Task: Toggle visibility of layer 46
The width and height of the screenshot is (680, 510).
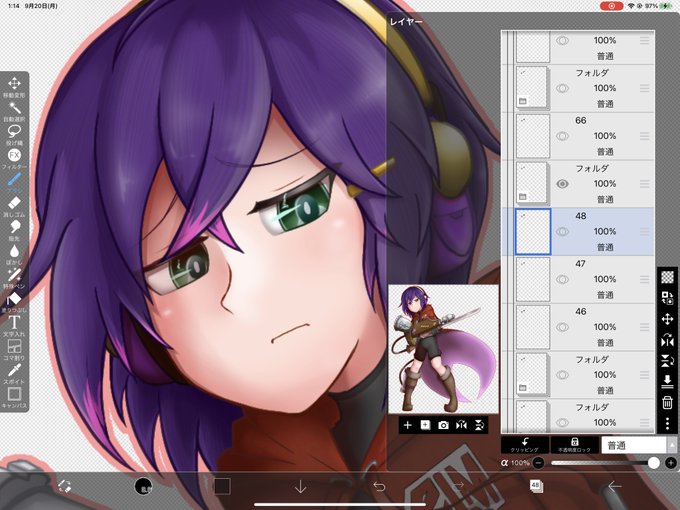Action: point(562,327)
